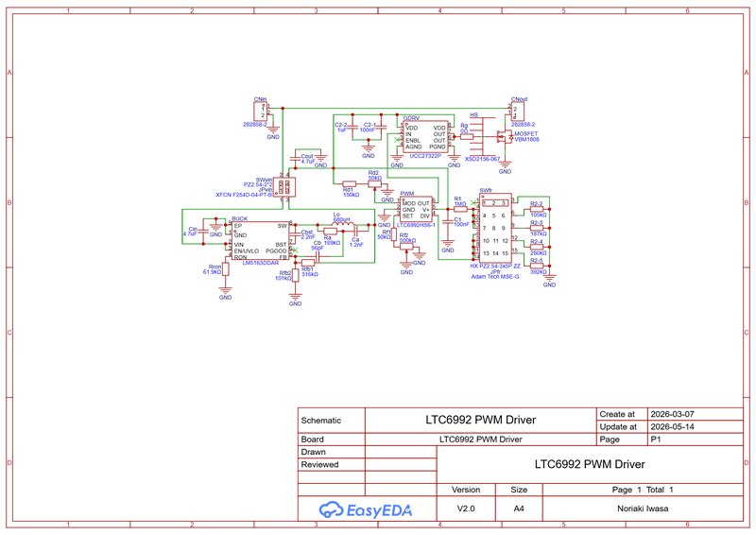The image size is (756, 535).
Task: Click the Rd2 50kΩ potentiometer
Action: point(374,183)
